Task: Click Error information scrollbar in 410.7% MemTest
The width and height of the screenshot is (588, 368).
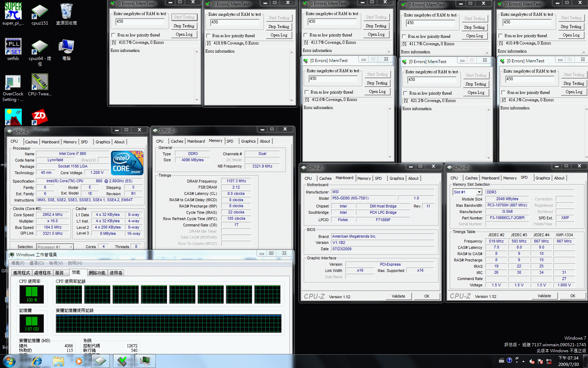Action: [196, 76]
